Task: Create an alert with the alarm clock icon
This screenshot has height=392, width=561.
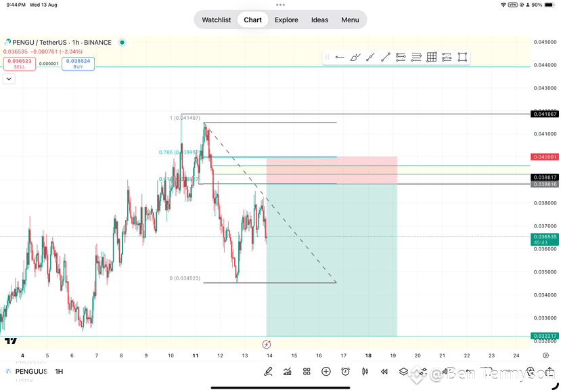Action: (x=345, y=372)
